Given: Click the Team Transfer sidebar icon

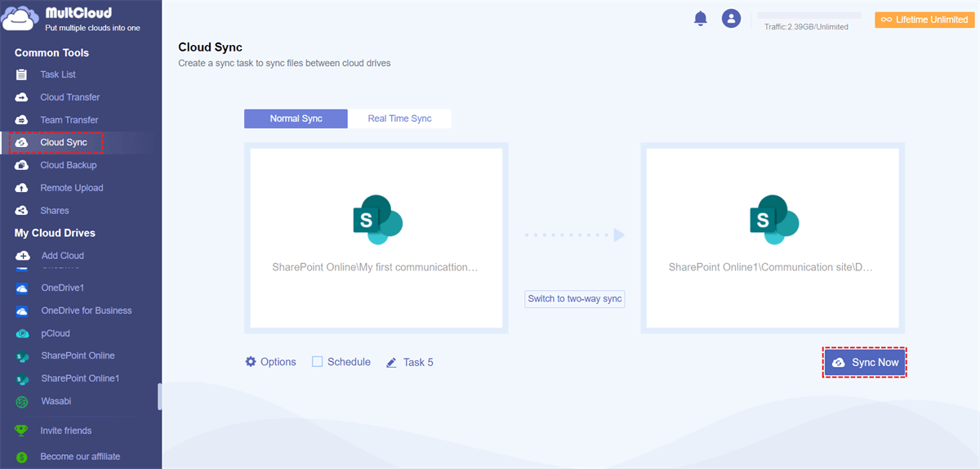Looking at the screenshot, I should tap(22, 120).
